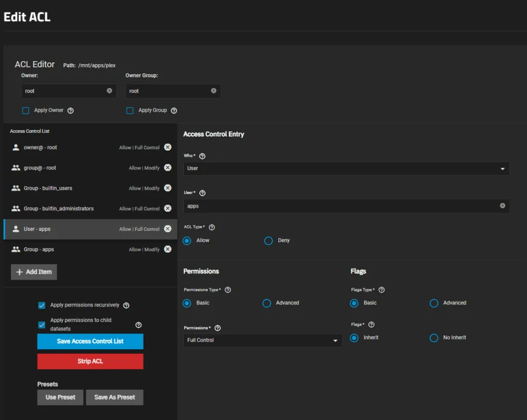Add a new ACL item
Screen dimensions: 527x420
click(33, 272)
